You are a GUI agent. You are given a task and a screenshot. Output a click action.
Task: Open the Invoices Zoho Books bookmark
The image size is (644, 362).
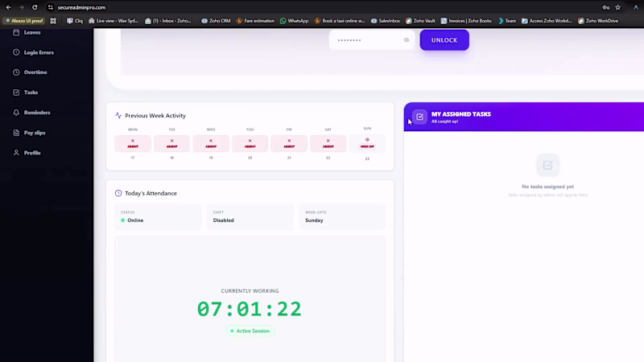pyautogui.click(x=466, y=21)
